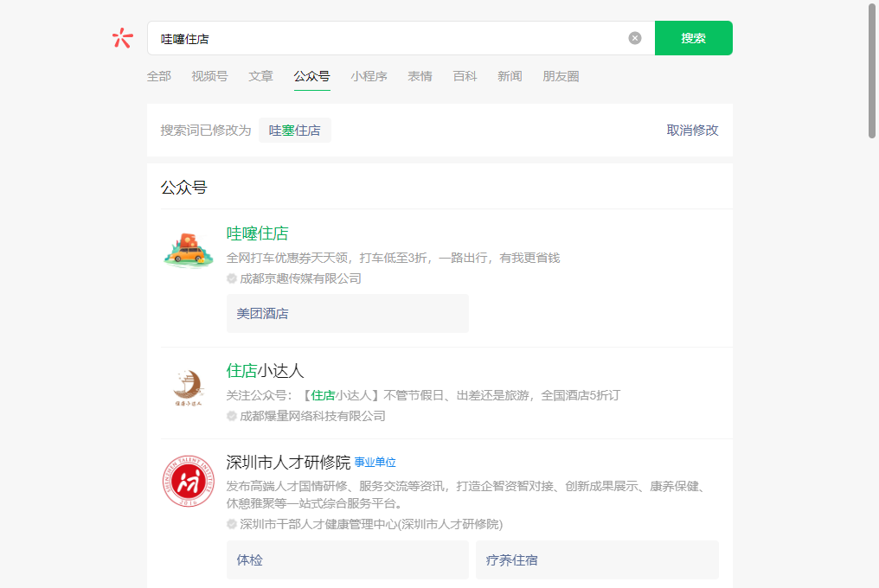The height and width of the screenshot is (588, 879).
Task: Click the company name 成都爆量网络科技有限公司
Action: coord(312,416)
